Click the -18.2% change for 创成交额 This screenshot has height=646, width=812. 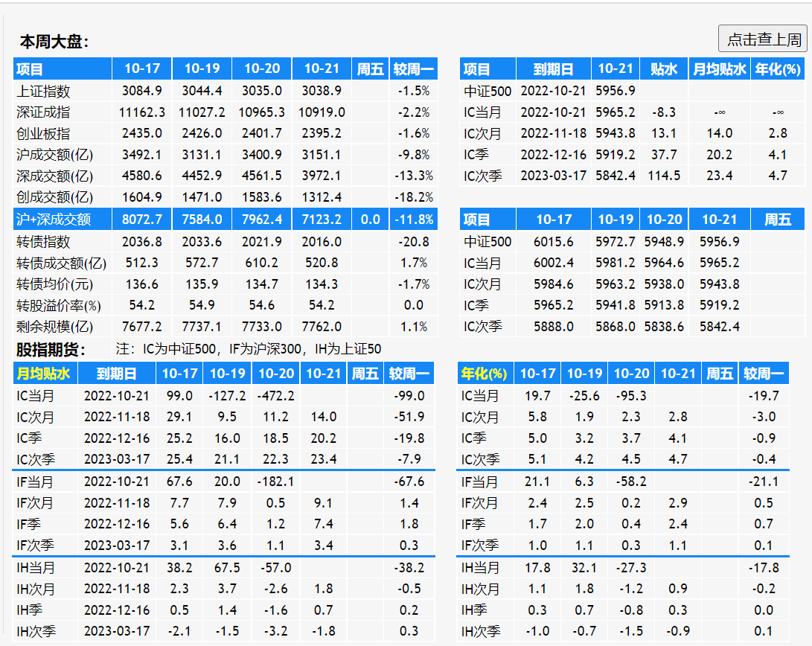click(x=414, y=196)
